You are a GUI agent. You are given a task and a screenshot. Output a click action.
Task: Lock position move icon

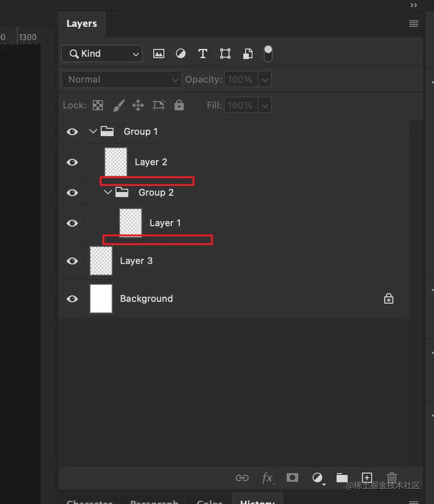[138, 105]
